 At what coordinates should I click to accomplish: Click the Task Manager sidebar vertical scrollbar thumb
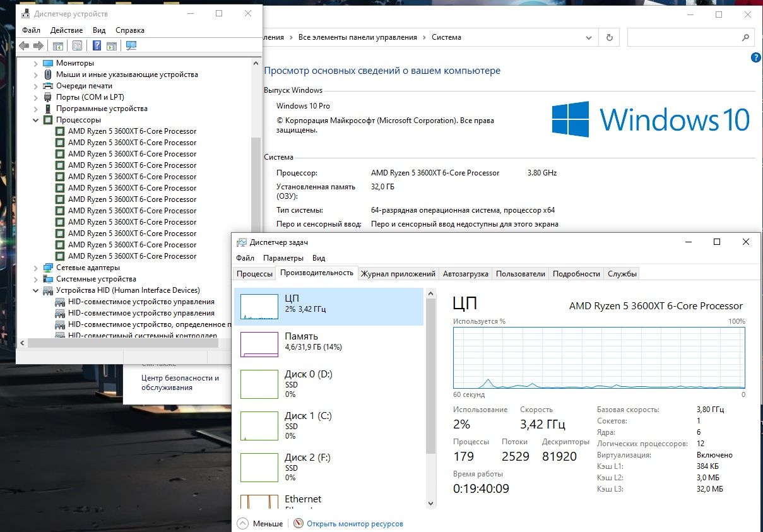click(x=431, y=376)
